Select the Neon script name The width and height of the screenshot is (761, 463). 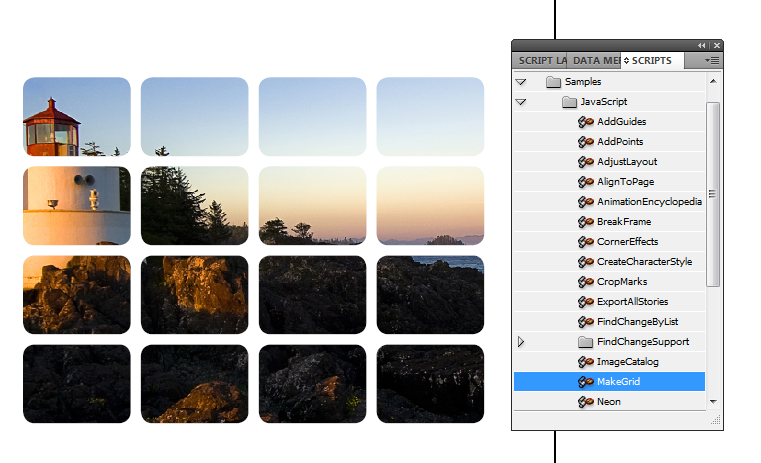[x=609, y=402]
